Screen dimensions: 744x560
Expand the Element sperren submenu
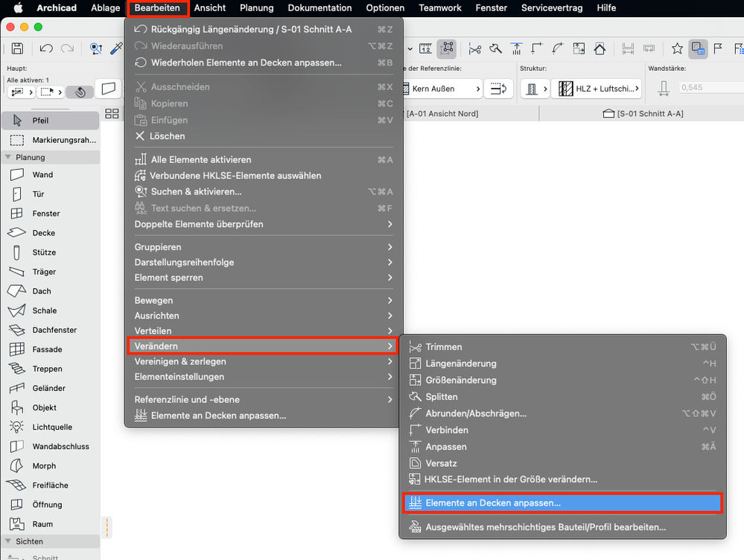(264, 278)
